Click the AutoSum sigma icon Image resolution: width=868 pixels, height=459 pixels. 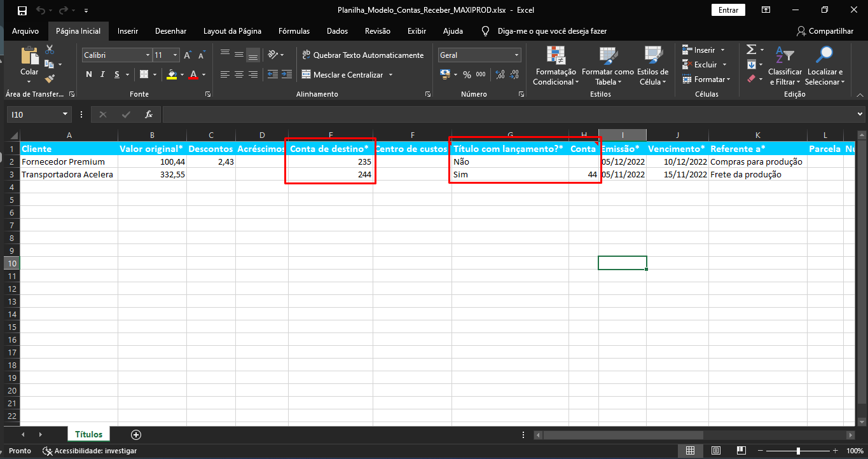[x=751, y=50]
